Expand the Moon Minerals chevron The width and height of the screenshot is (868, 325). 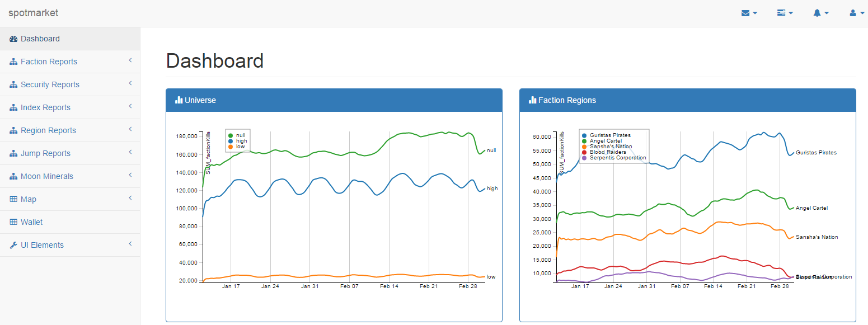click(x=130, y=175)
